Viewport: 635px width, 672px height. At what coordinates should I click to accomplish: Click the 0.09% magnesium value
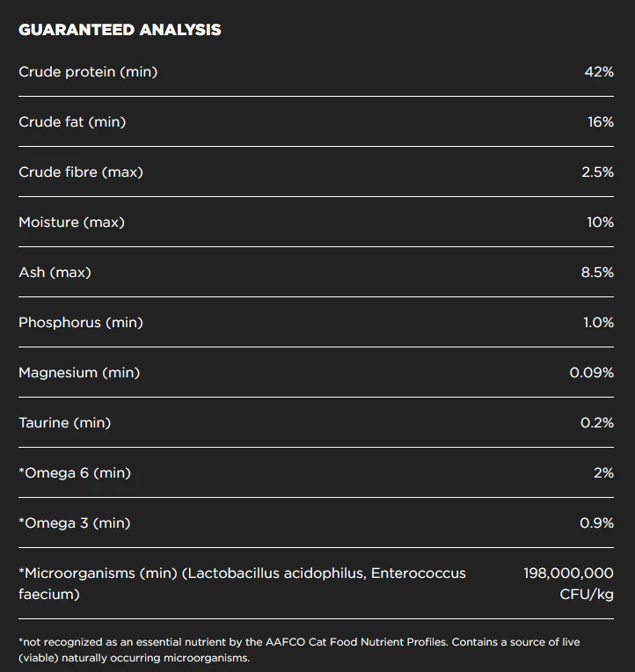tap(592, 372)
